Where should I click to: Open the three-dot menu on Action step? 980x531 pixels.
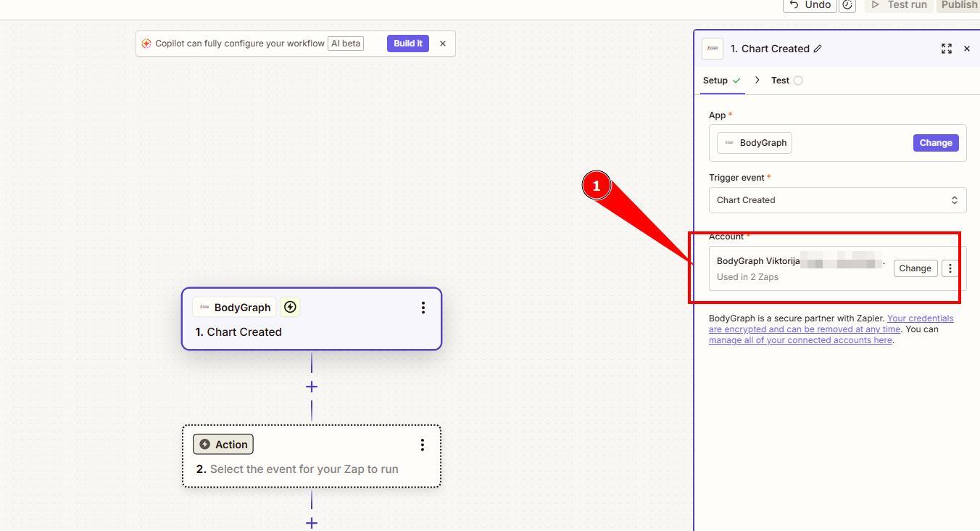423,445
